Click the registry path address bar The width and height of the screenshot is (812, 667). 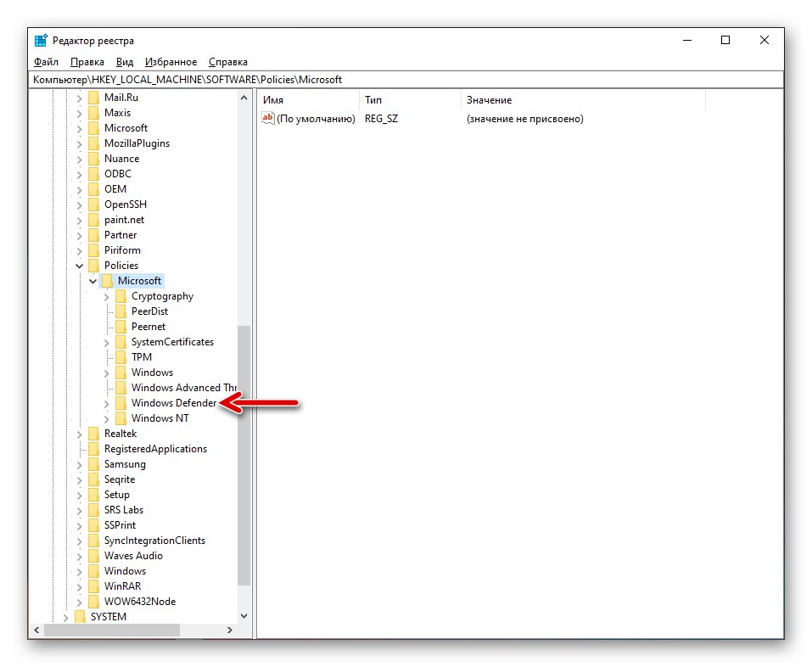coord(406,80)
